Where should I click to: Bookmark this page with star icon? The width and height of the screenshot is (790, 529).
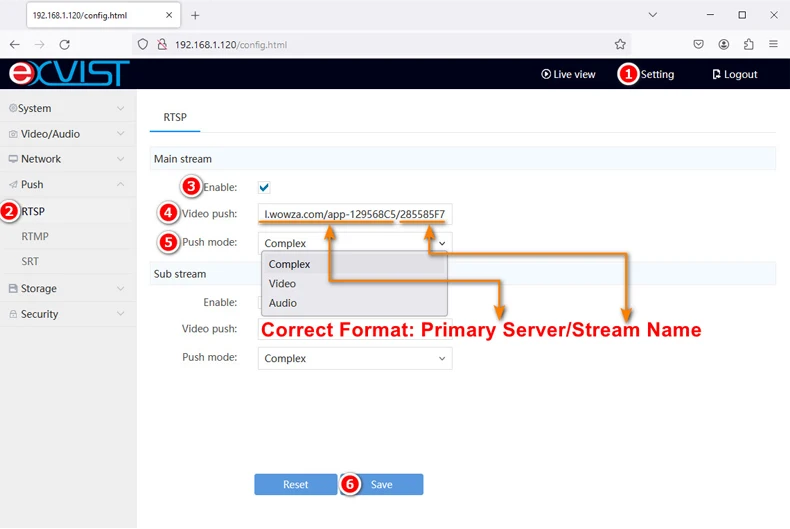coord(620,44)
